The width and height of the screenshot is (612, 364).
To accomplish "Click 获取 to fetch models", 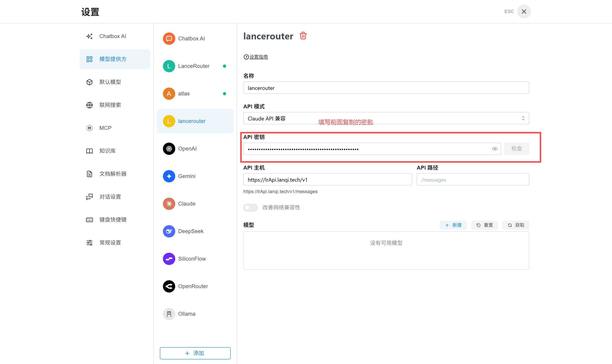I will [516, 225].
